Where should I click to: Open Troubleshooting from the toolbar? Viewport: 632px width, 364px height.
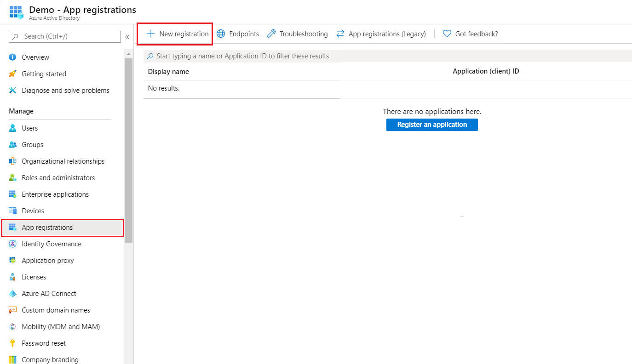(x=298, y=34)
